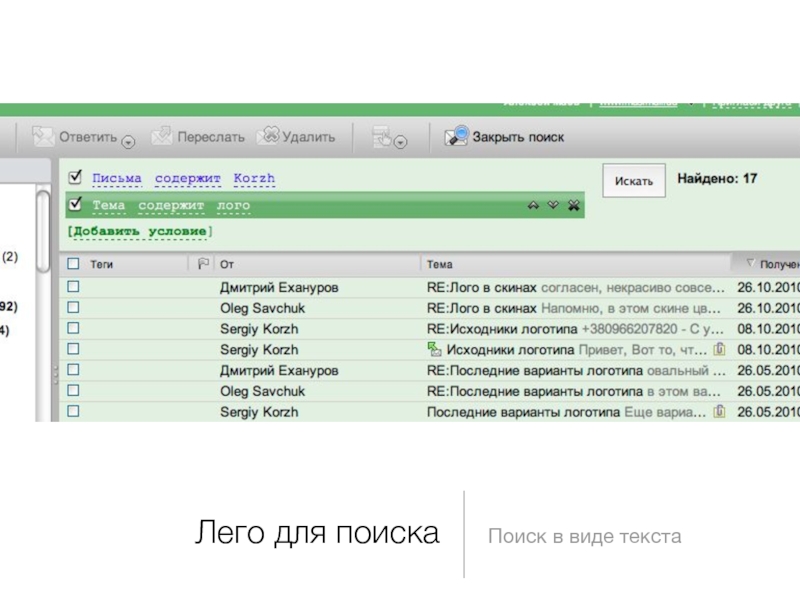The height and width of the screenshot is (600, 800).
Task: Uncheck the 'Письма содержит Korzh' condition
Action: [x=74, y=178]
